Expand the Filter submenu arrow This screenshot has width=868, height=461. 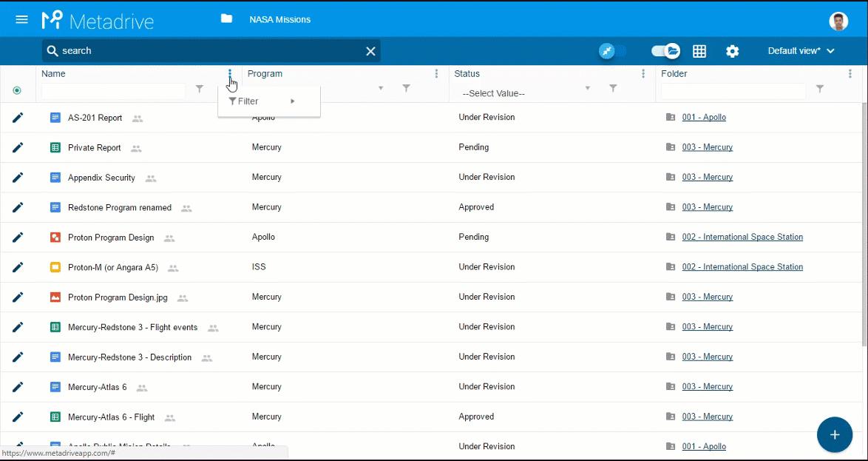click(x=293, y=101)
